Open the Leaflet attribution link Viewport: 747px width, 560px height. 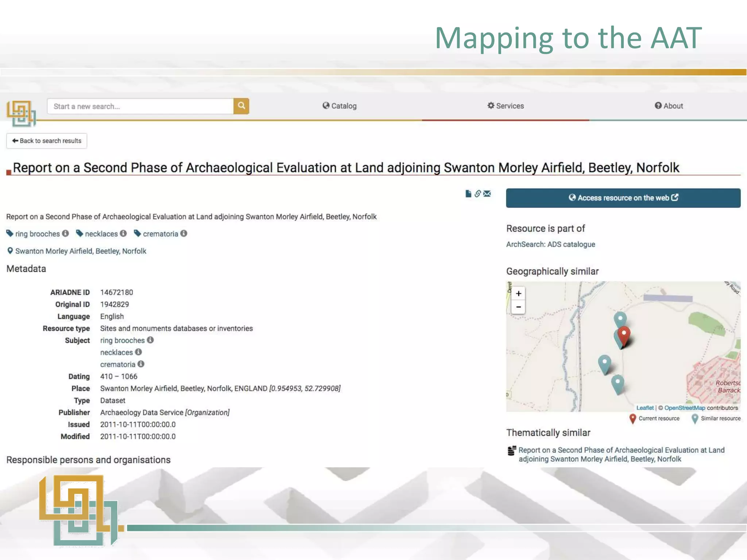click(645, 408)
